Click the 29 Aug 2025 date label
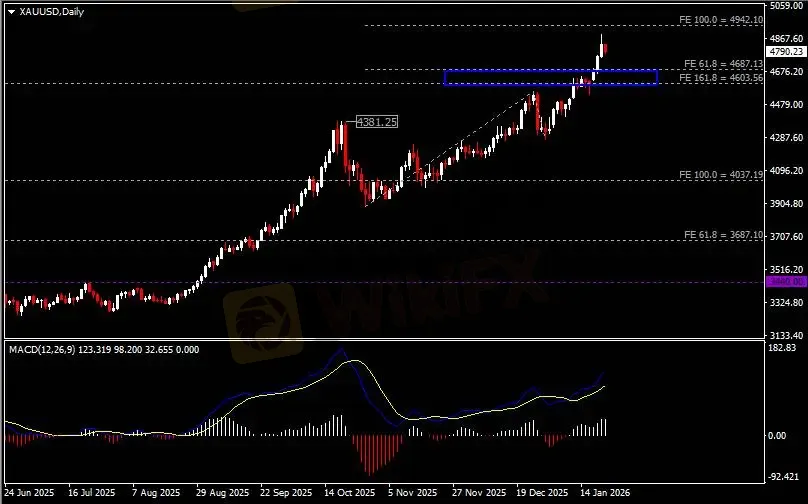 coord(223,493)
